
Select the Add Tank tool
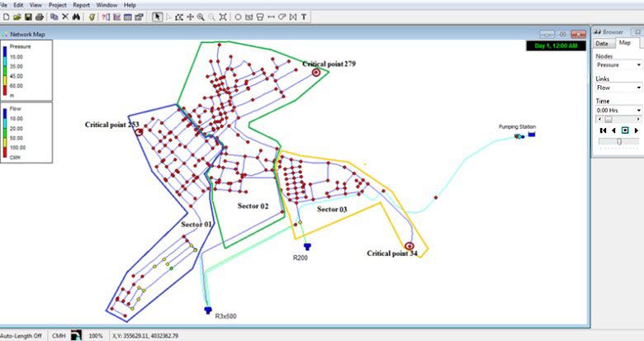click(260, 17)
